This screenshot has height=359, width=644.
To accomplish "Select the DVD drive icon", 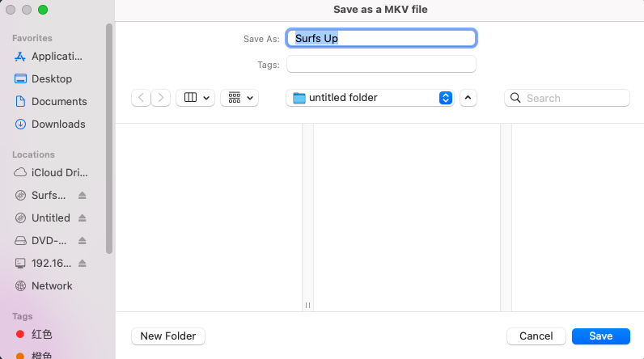I will tap(20, 240).
